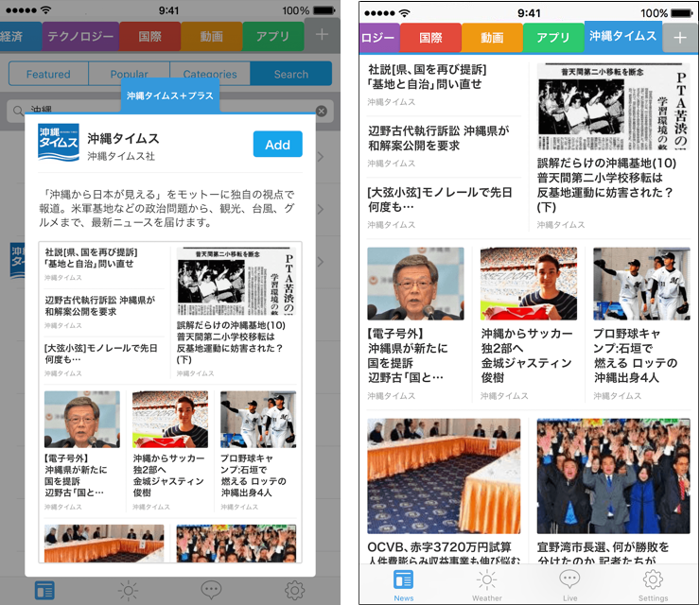
Task: Open article [大弦小弦]モノレール in right phone
Action: pos(440,199)
